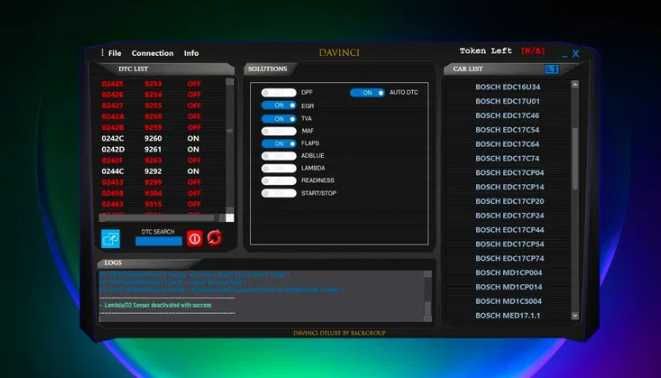Select DTC row 0242C 9260
Image resolution: width=661 pixels, height=378 pixels.
[x=150, y=138]
